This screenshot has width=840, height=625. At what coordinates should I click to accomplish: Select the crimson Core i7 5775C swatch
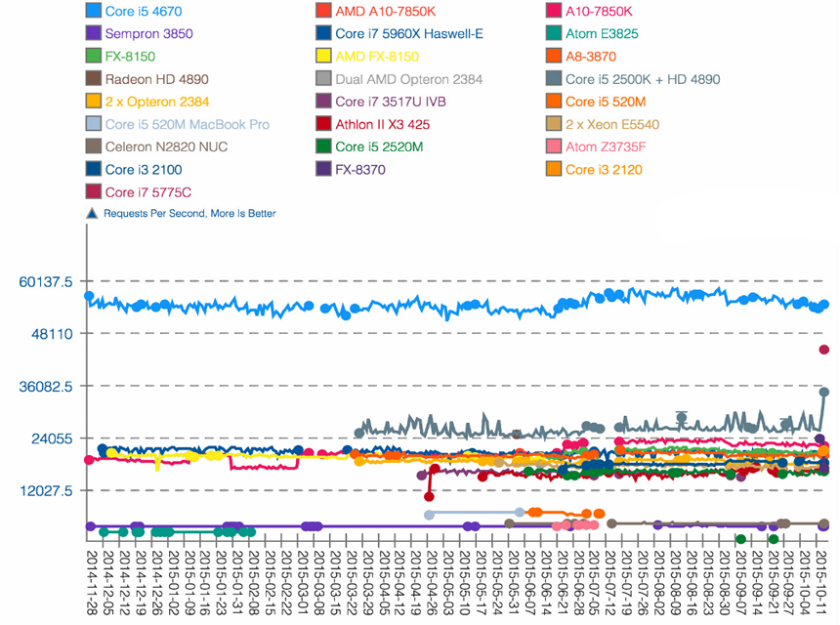[93, 191]
